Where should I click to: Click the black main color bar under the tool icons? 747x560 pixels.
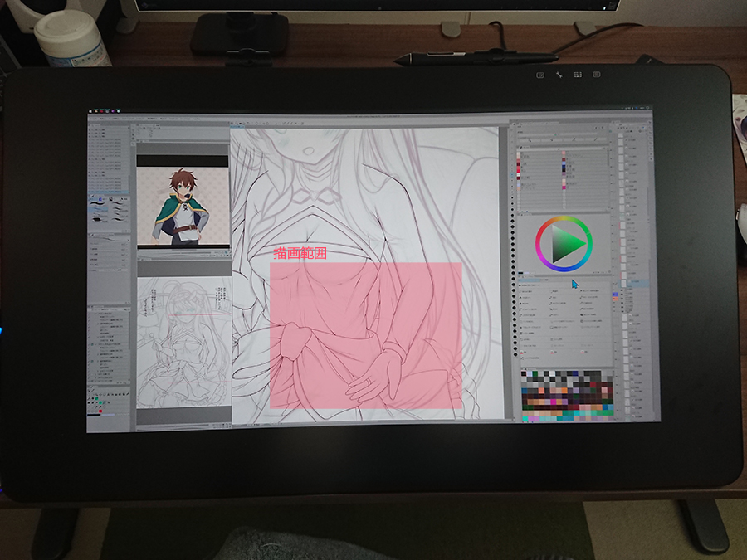click(x=94, y=416)
